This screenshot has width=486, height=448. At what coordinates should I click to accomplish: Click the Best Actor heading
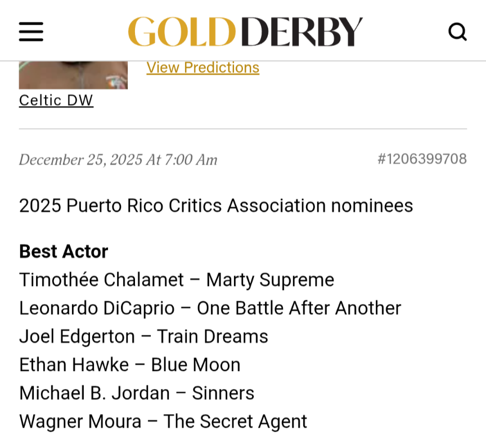coord(64,251)
